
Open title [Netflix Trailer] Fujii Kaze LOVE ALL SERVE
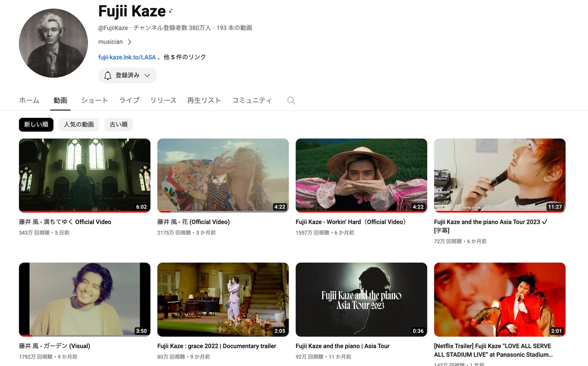[x=493, y=350]
